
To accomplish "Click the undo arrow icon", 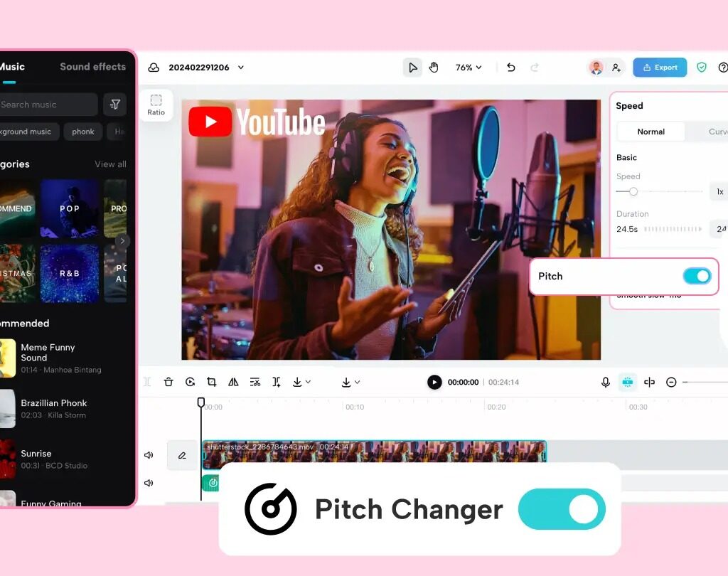I will coord(510,68).
